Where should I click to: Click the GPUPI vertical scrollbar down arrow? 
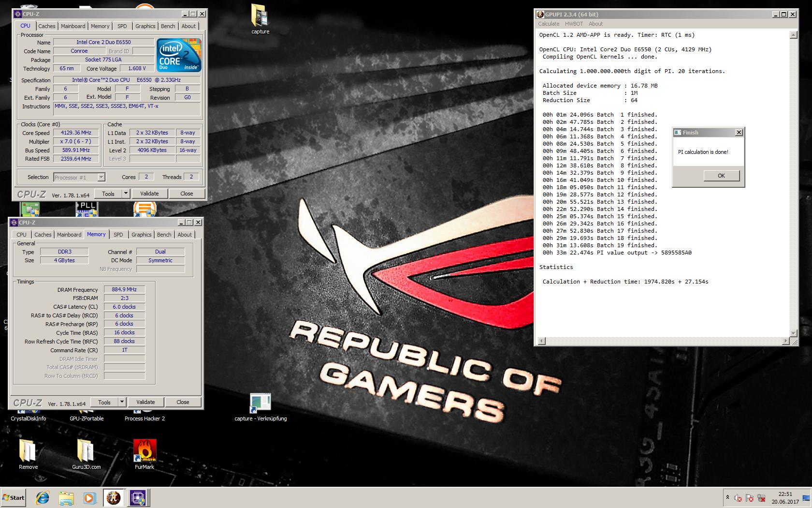(793, 333)
